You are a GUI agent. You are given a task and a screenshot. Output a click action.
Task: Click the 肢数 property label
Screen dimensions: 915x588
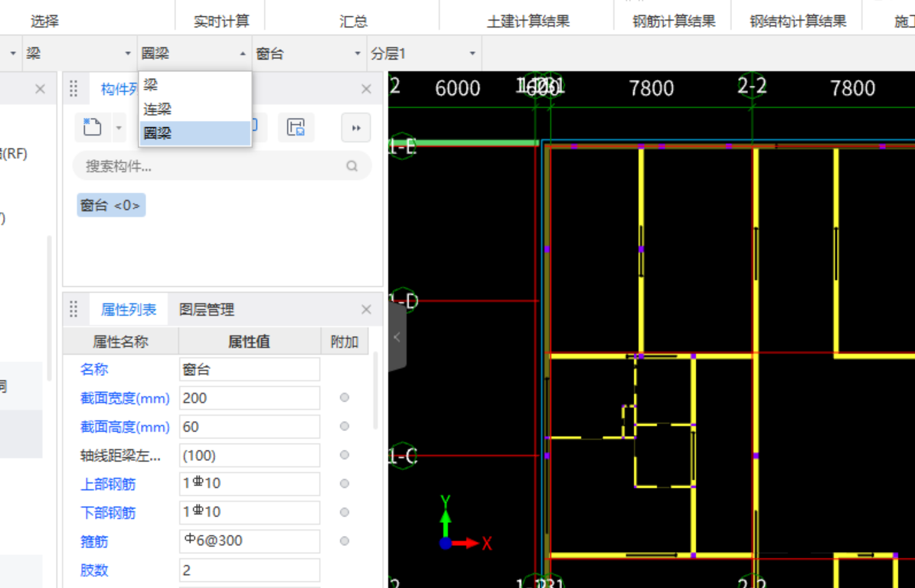pos(94,570)
